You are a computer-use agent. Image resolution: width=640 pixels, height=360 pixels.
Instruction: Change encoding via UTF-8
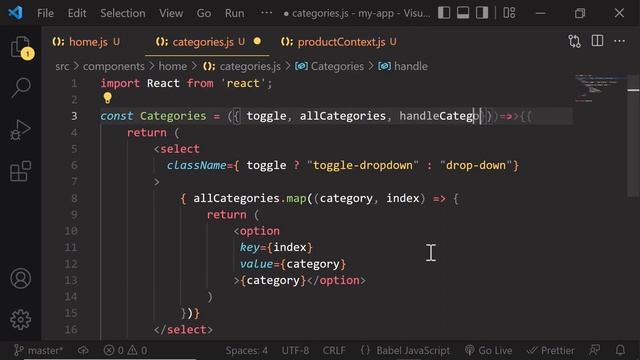(x=295, y=350)
